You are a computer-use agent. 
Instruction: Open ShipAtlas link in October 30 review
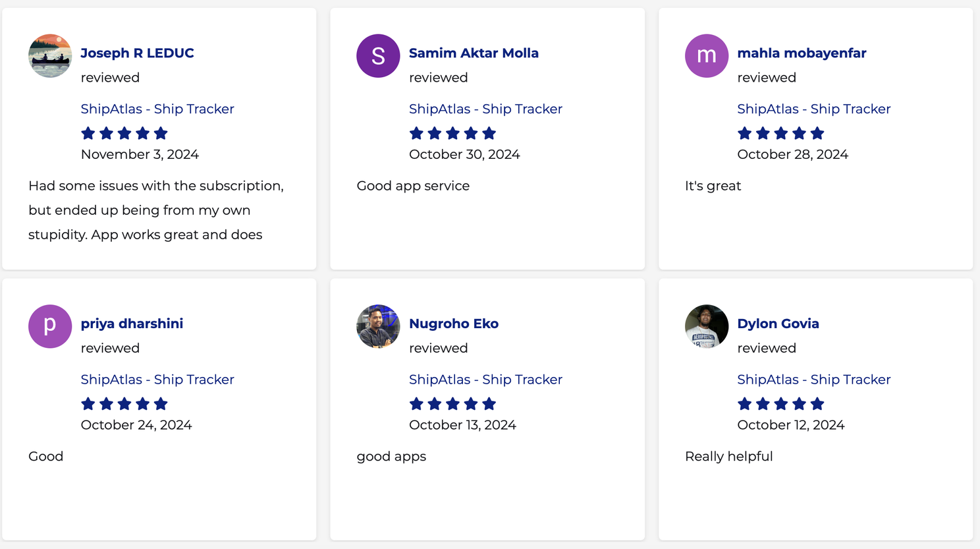click(485, 109)
